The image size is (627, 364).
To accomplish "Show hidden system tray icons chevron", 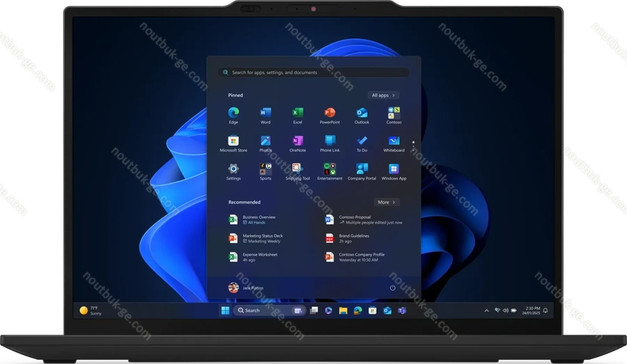I will click(x=486, y=310).
